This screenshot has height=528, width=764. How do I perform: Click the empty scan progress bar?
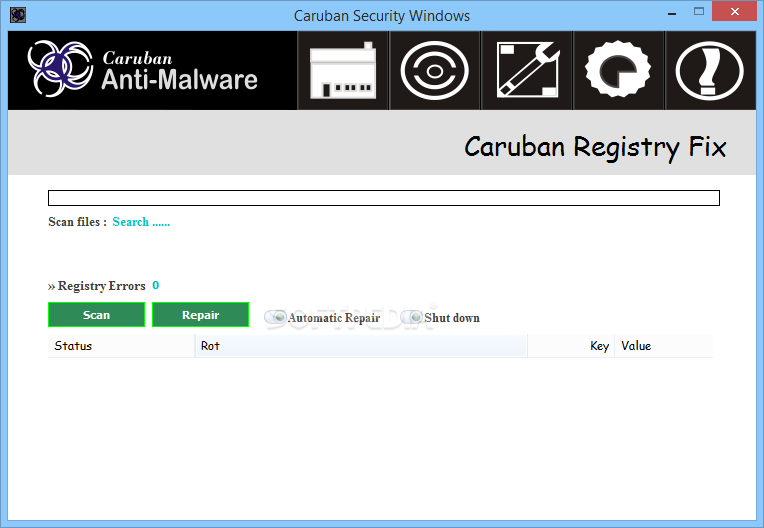[383, 198]
